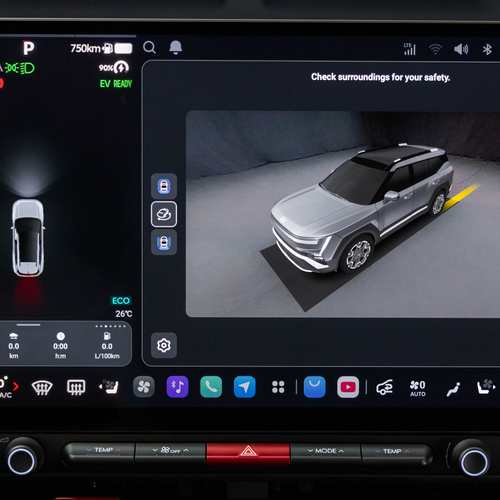Cycle MODE up arrow
The height and width of the screenshot is (500, 500).
pyautogui.click(x=341, y=451)
